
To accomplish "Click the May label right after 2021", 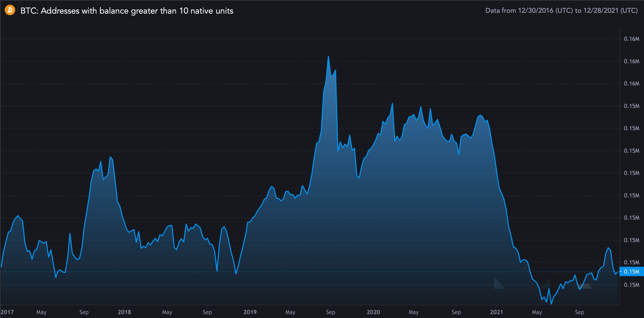I will point(537,312).
